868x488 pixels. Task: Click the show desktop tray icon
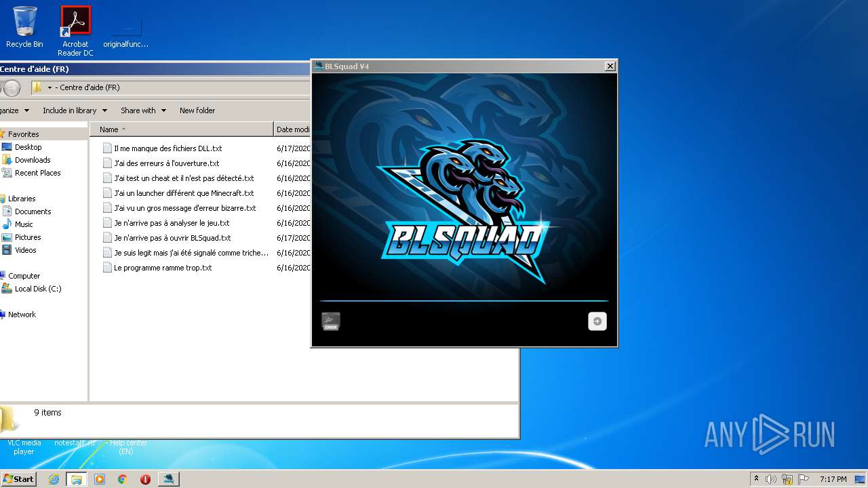point(861,479)
